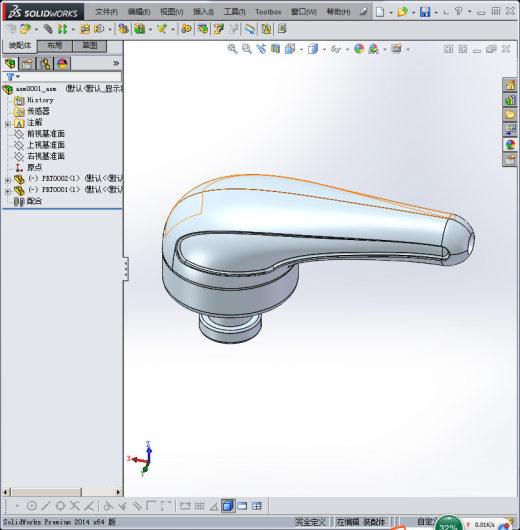Click the Section View icon

pyautogui.click(x=276, y=49)
